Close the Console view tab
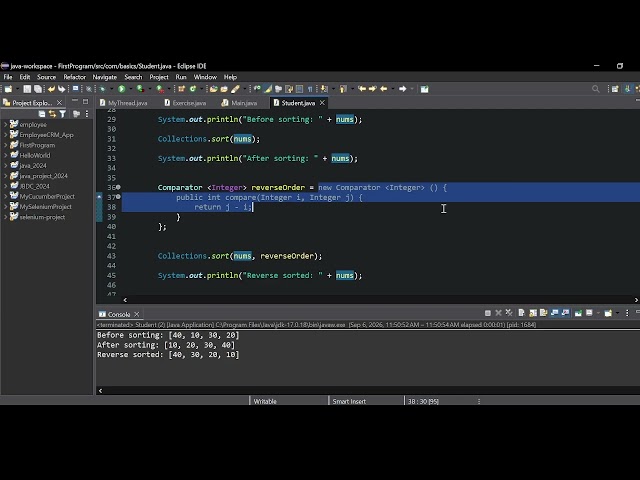Viewport: 640px width, 480px height. coord(137,314)
